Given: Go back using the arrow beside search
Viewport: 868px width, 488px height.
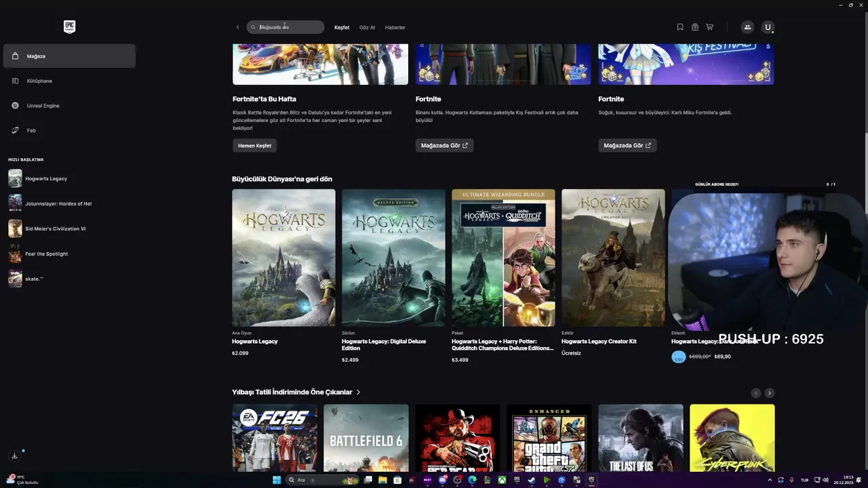Looking at the screenshot, I should (x=237, y=27).
